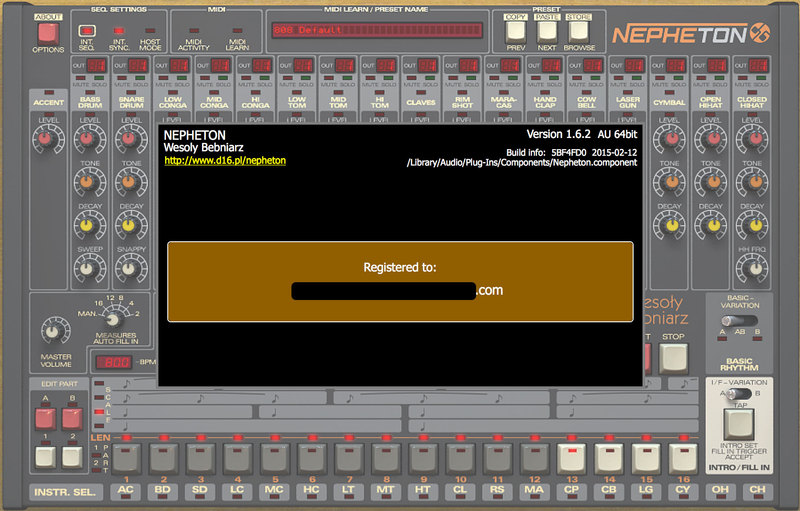Open the preset BROWSE button under STORE
The height and width of the screenshot is (511, 800).
click(579, 32)
